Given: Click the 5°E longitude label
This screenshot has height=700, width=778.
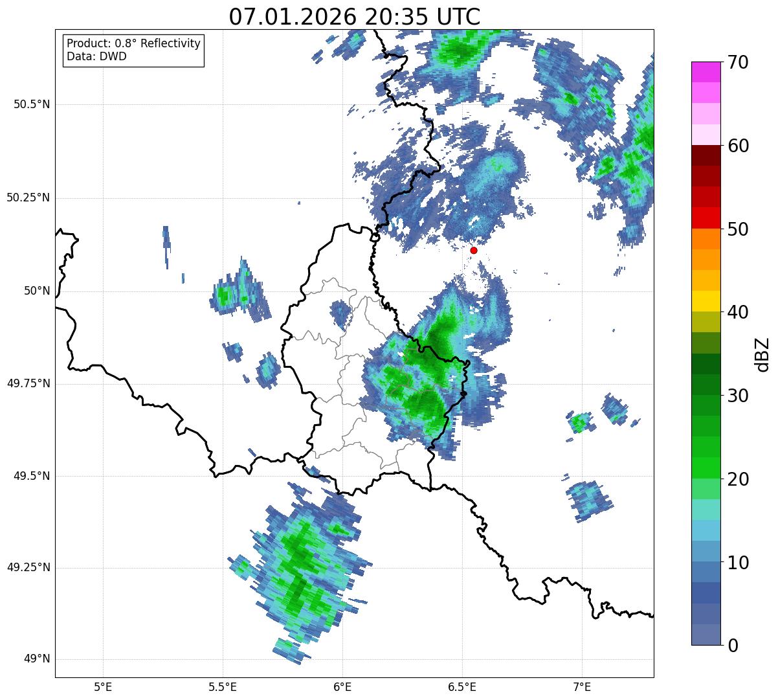Looking at the screenshot, I should [x=103, y=686].
